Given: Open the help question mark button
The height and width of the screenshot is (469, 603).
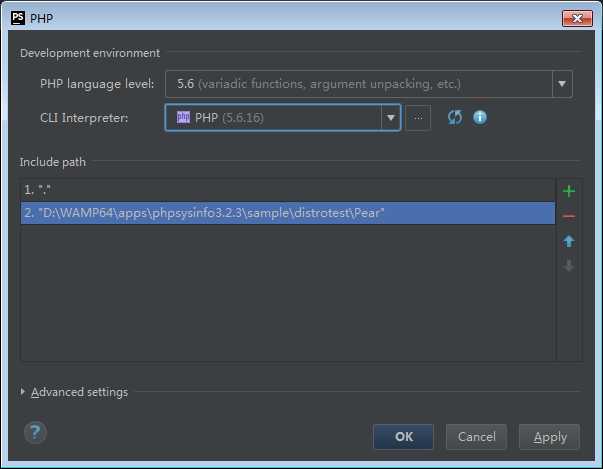Looking at the screenshot, I should pos(35,432).
